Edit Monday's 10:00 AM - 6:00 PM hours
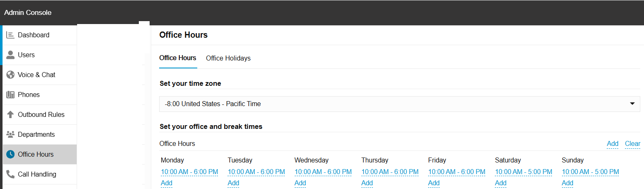The image size is (644, 189). [x=189, y=172]
